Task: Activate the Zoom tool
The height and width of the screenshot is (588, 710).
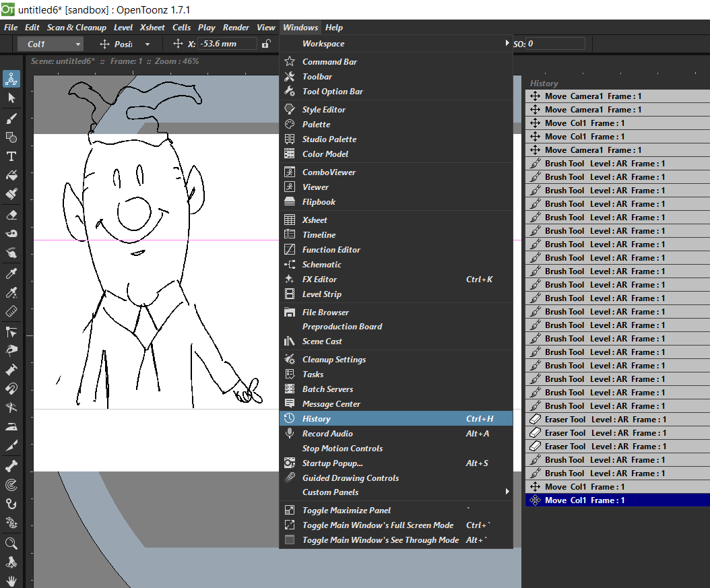Action: click(x=11, y=544)
